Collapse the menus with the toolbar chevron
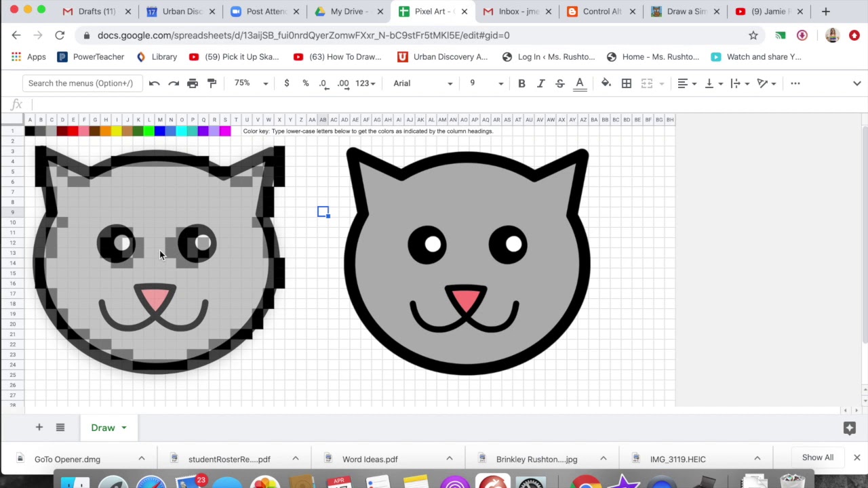 857,83
